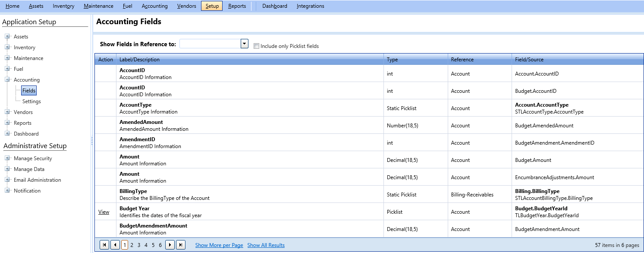This screenshot has height=253, width=644.
Task: Go to next page of results
Action: [x=170, y=245]
